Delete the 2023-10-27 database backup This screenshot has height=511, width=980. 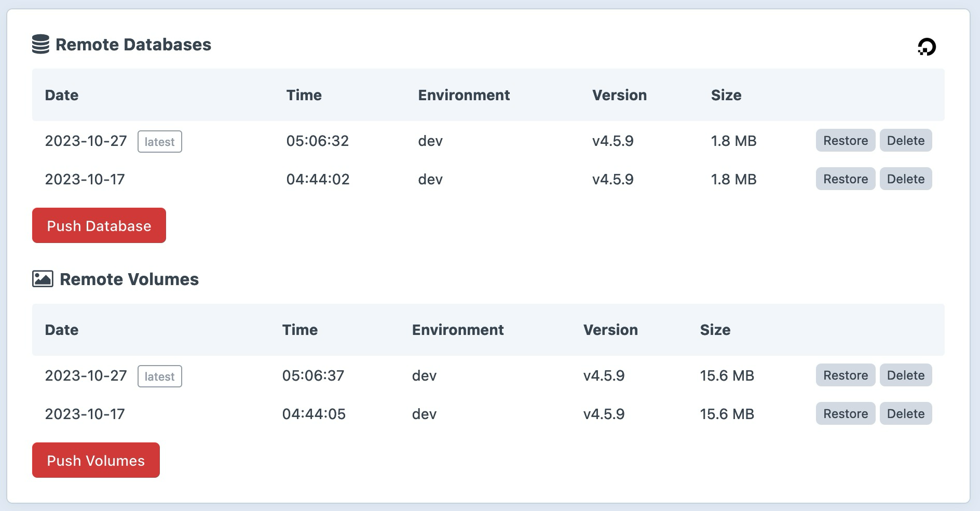pyautogui.click(x=906, y=140)
